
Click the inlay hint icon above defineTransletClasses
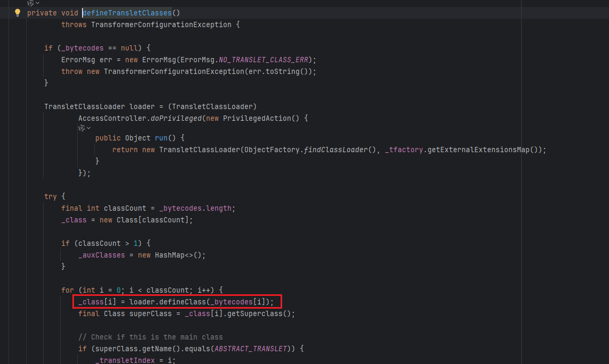[30, 3]
